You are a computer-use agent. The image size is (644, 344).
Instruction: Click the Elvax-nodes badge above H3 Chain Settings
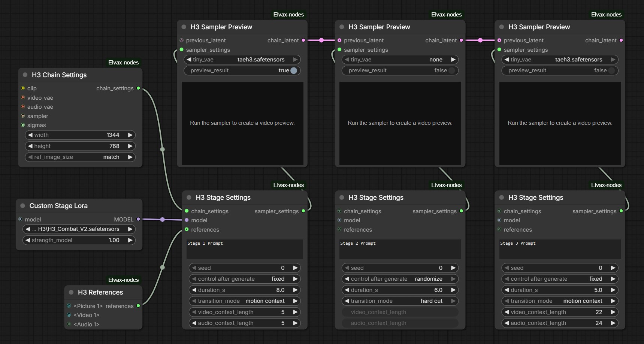[124, 63]
